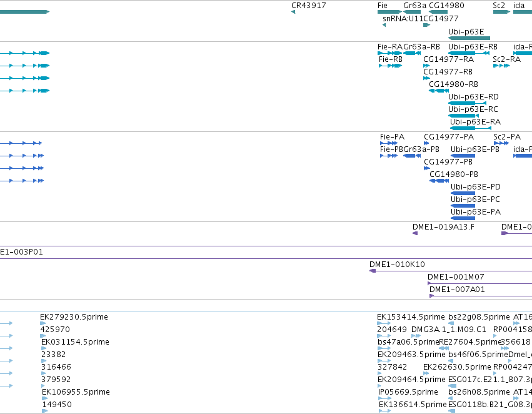Click the Ubi-p63E-RA transcript glyph
The height and width of the screenshot is (414, 532).
pos(471,128)
